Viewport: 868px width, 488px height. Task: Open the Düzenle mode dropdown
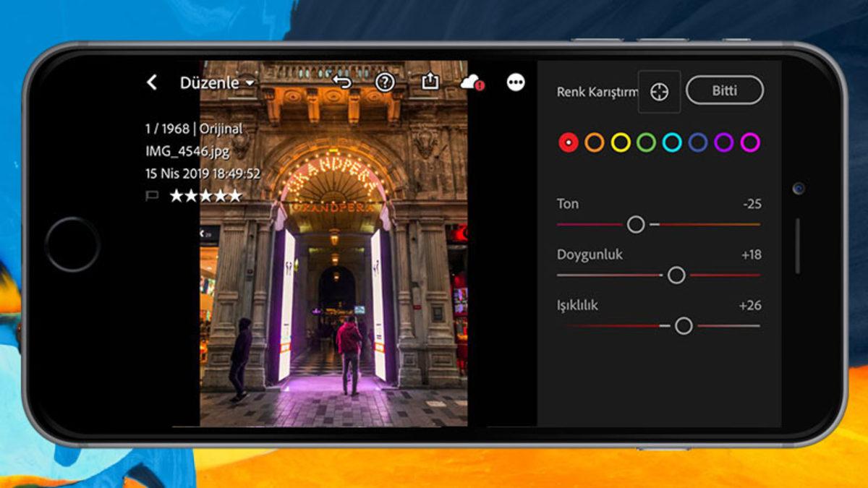[249, 82]
